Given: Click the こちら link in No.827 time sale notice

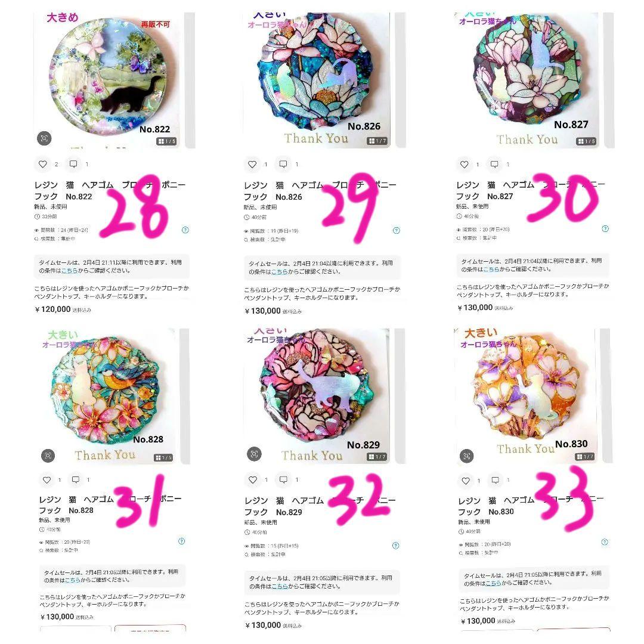Looking at the screenshot, I should pos(491,270).
